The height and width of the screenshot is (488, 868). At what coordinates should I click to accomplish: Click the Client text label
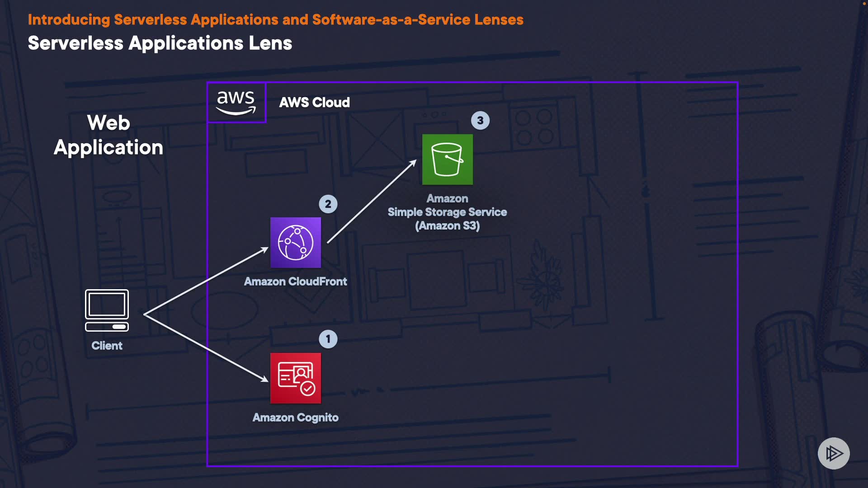(x=107, y=346)
